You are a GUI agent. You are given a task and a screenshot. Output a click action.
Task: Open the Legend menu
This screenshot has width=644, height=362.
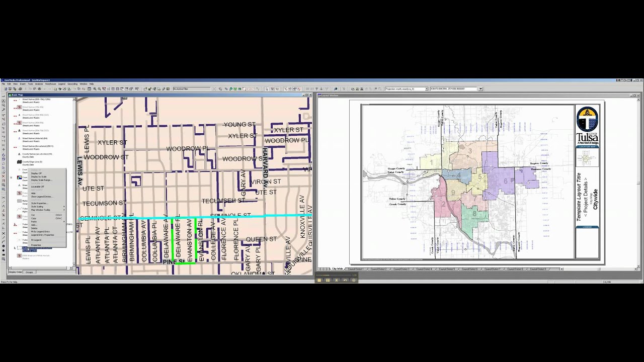[x=61, y=84]
